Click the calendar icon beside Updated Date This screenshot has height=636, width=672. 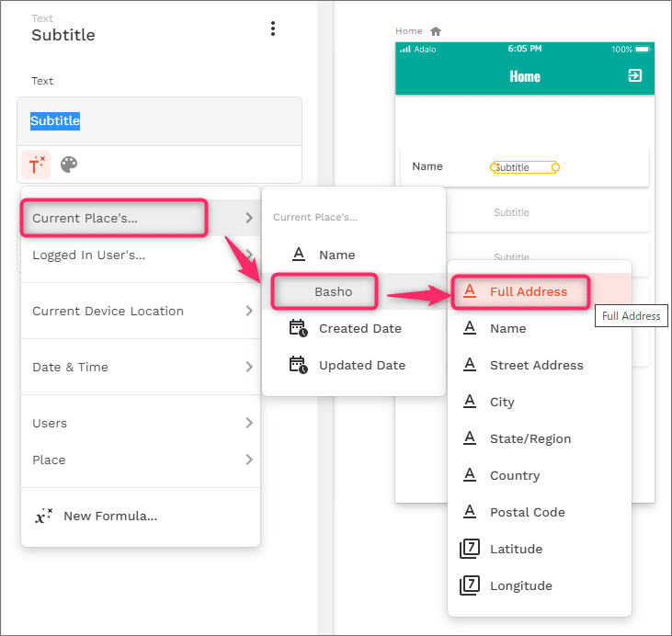298,365
